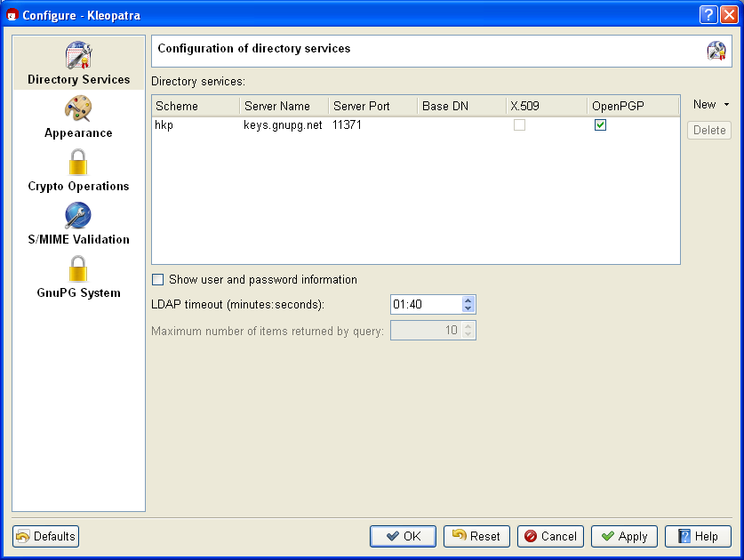Open Help from the bottom button
The image size is (744, 560).
pyautogui.click(x=698, y=536)
